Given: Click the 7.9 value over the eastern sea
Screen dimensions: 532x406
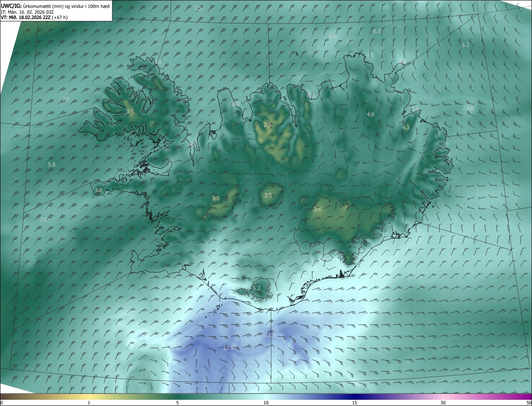Looking at the screenshot, I should [x=470, y=109].
